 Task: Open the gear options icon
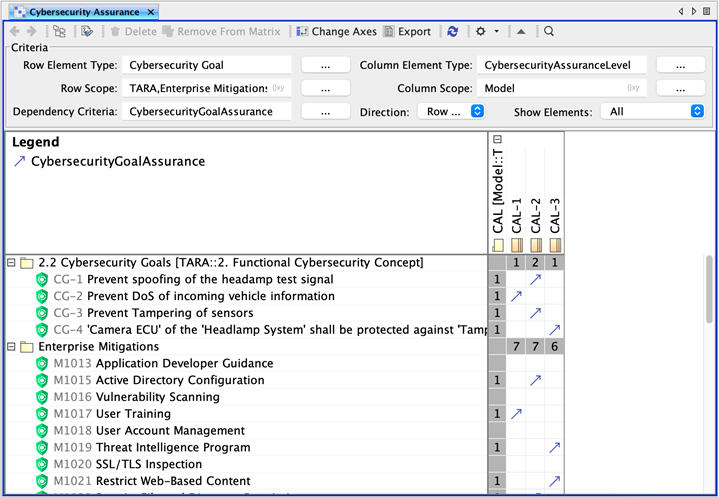(x=480, y=31)
